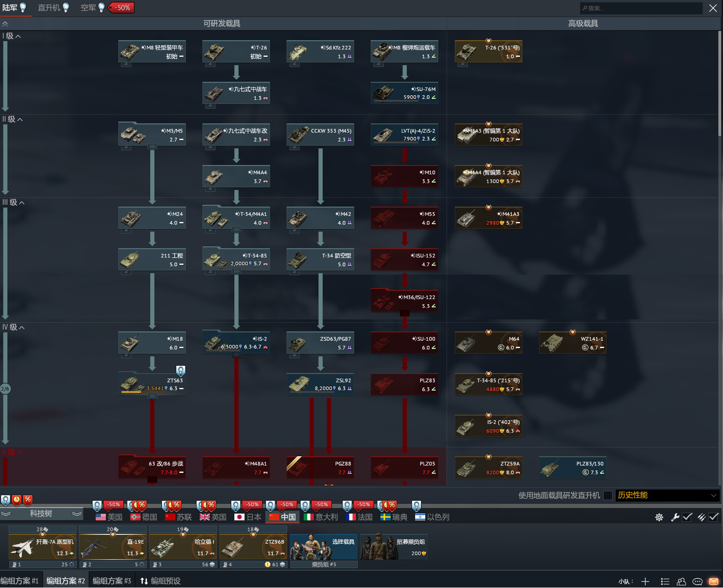Screen dimensions: 723x588
Task: Click crew skill gear icon under 歼轰-7A
Action: pos(72,564)
